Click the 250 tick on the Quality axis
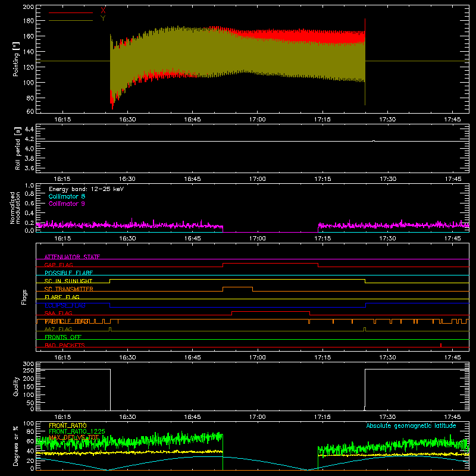476x476 pixels. point(29,370)
